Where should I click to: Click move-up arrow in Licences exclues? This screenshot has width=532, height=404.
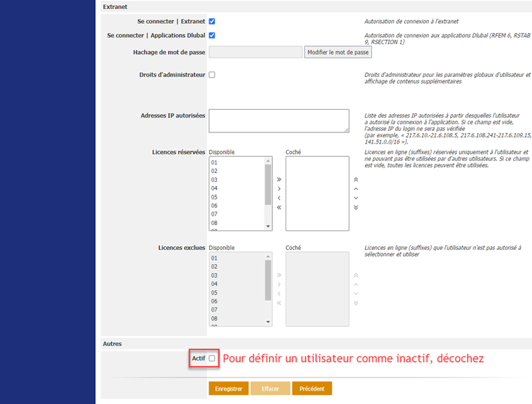point(356,284)
